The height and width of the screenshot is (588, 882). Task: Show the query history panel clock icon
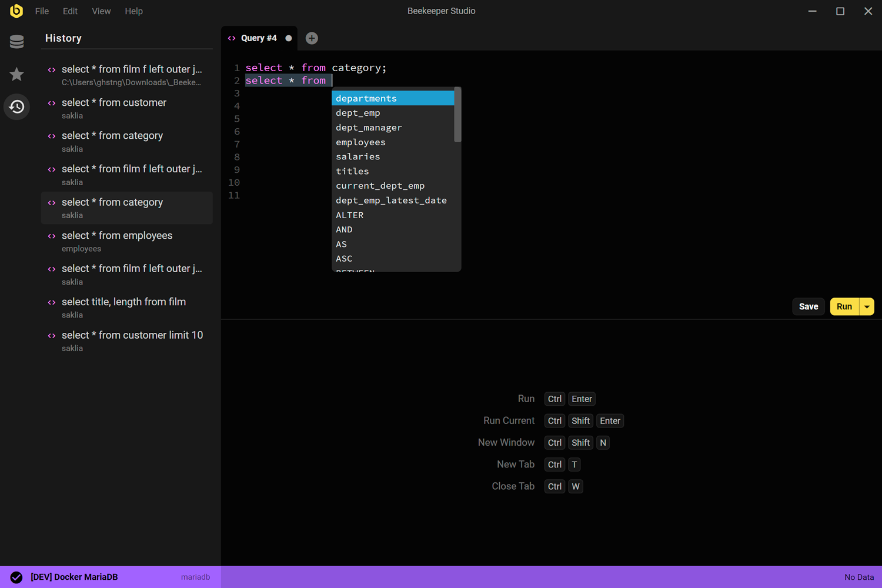click(x=16, y=106)
